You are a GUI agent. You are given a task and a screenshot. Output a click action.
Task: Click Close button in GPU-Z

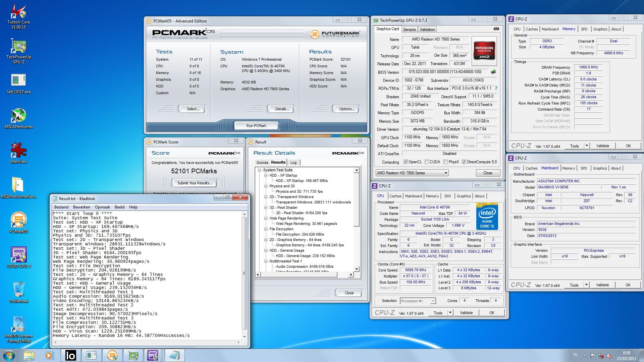tap(488, 173)
